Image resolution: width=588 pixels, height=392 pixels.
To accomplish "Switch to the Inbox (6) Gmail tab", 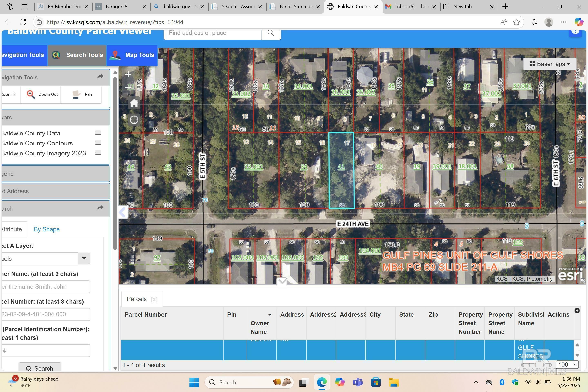I will click(x=412, y=7).
